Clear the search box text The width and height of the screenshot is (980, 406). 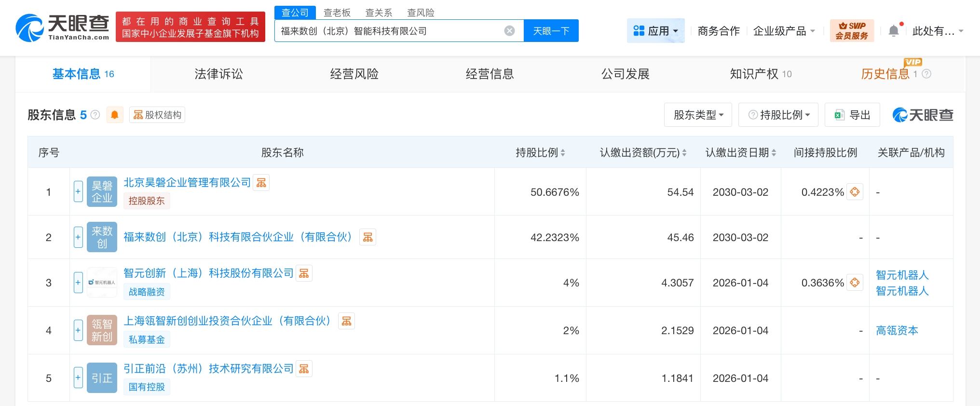click(509, 31)
